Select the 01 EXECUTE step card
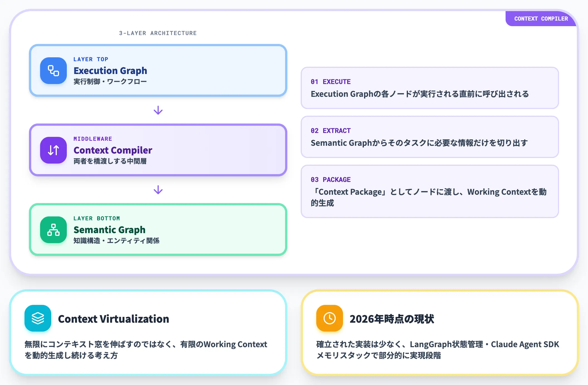The image size is (588, 385). [x=430, y=88]
